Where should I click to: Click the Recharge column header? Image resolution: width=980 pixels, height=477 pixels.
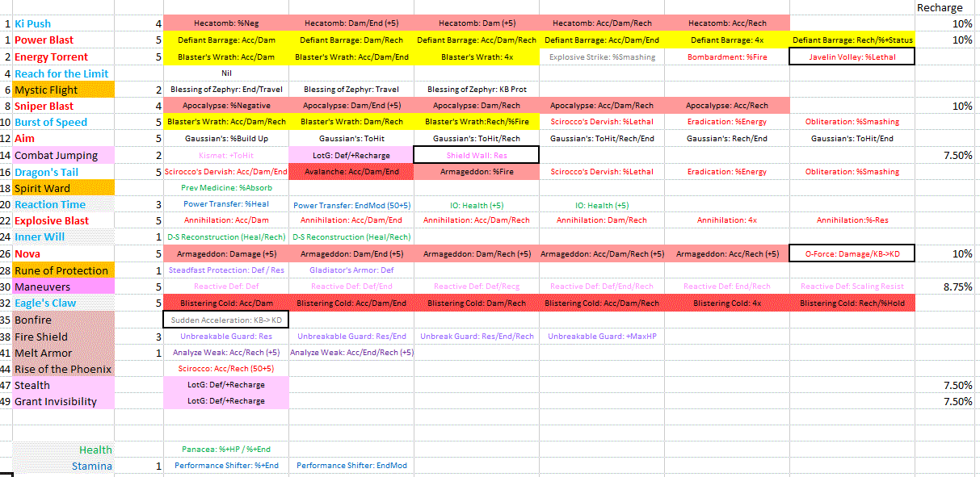940,8
